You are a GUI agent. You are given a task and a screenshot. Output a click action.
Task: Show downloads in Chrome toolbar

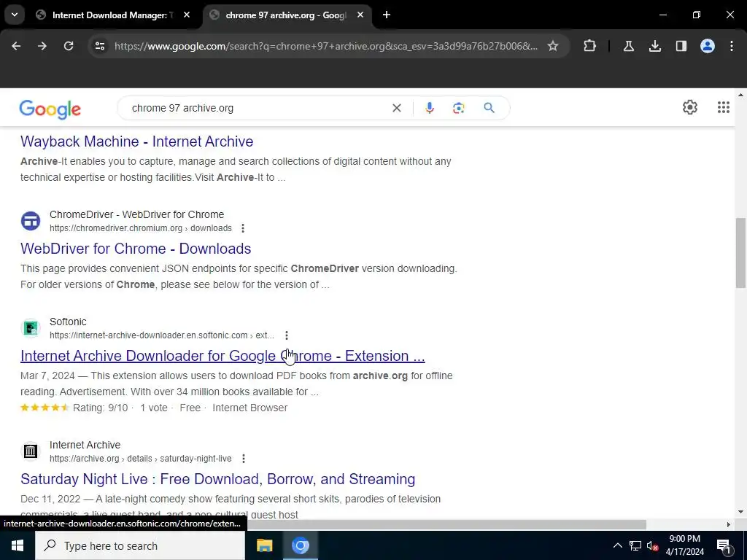655,46
